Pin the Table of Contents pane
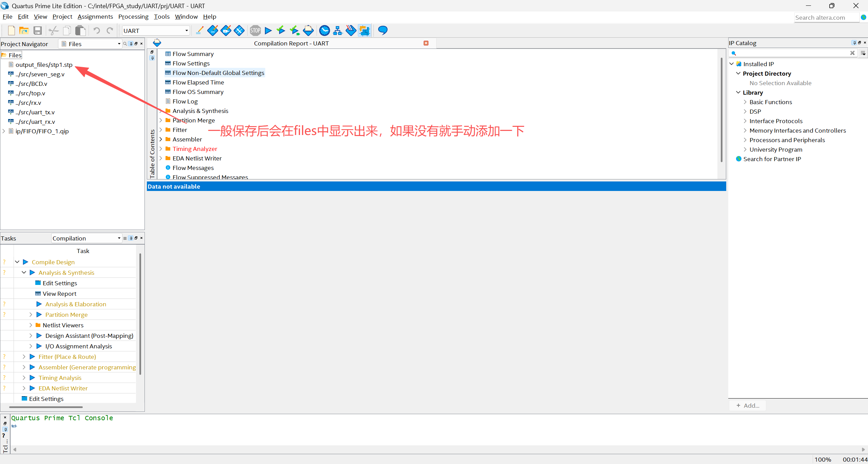 tap(152, 58)
